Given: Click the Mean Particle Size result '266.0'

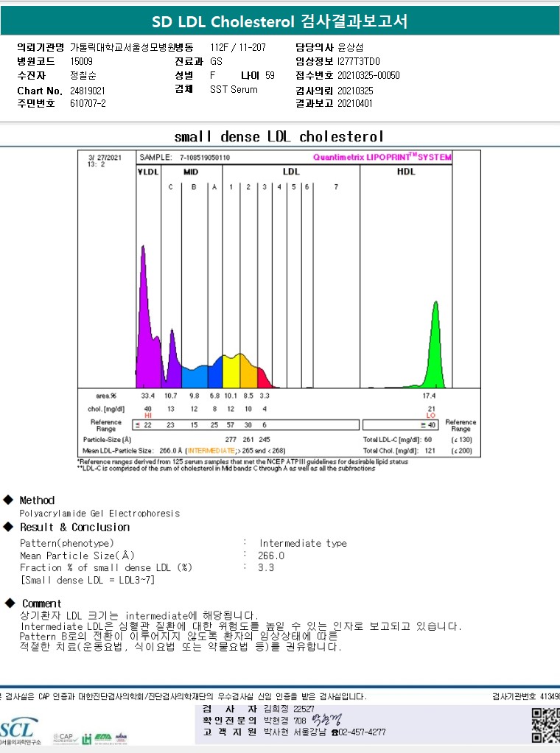Looking at the screenshot, I should coord(271,556).
